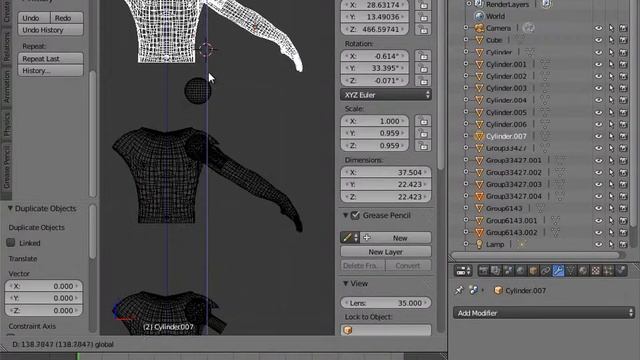Open the Object Data mesh tab icon
Image resolution: width=640 pixels, height=360 pixels.
coord(571,271)
